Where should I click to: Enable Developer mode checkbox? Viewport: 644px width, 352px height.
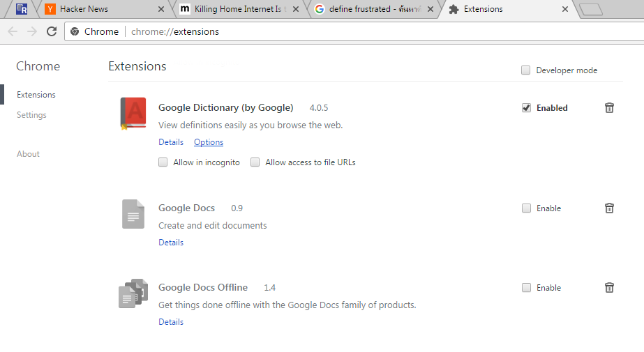click(526, 70)
